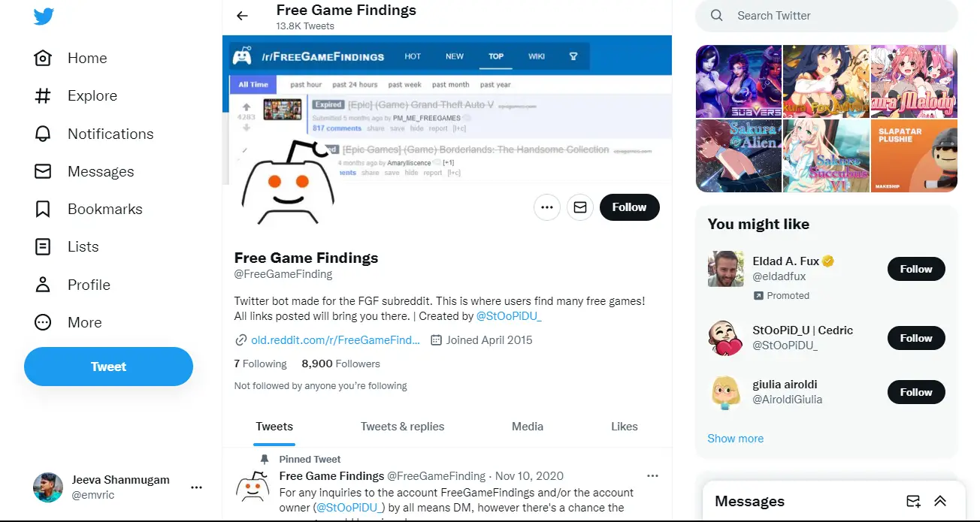980x522 pixels.
Task: Message Free Game Findings via envelope icon
Action: [580, 207]
